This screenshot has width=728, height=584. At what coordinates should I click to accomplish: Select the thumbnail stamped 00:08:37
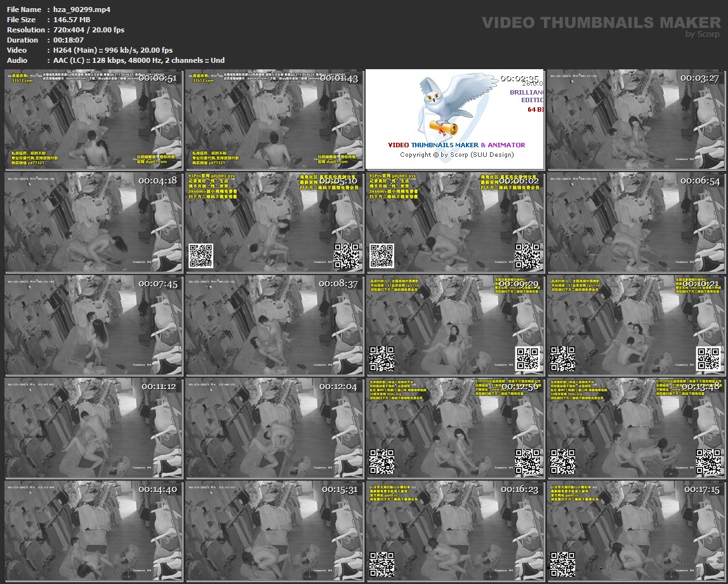(274, 326)
